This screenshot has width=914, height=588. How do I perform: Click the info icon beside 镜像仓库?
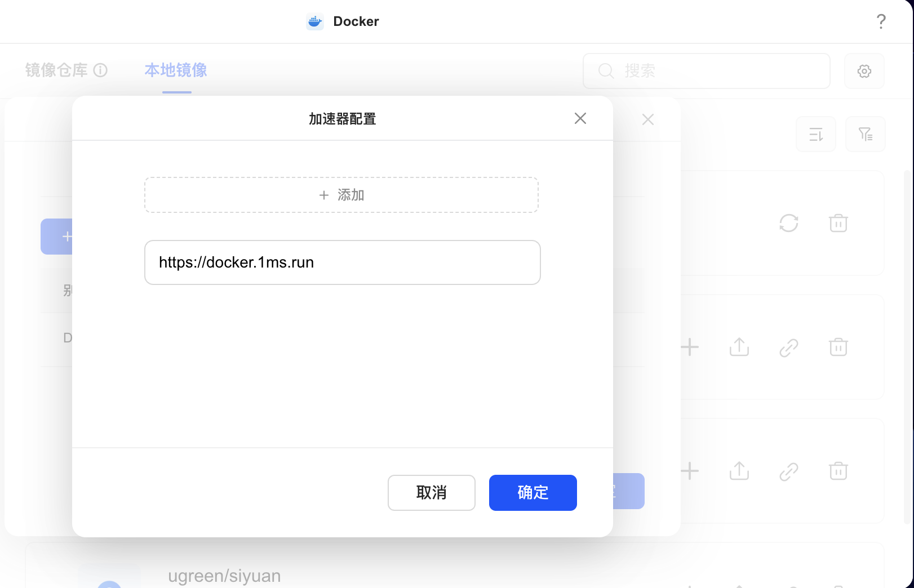point(100,70)
